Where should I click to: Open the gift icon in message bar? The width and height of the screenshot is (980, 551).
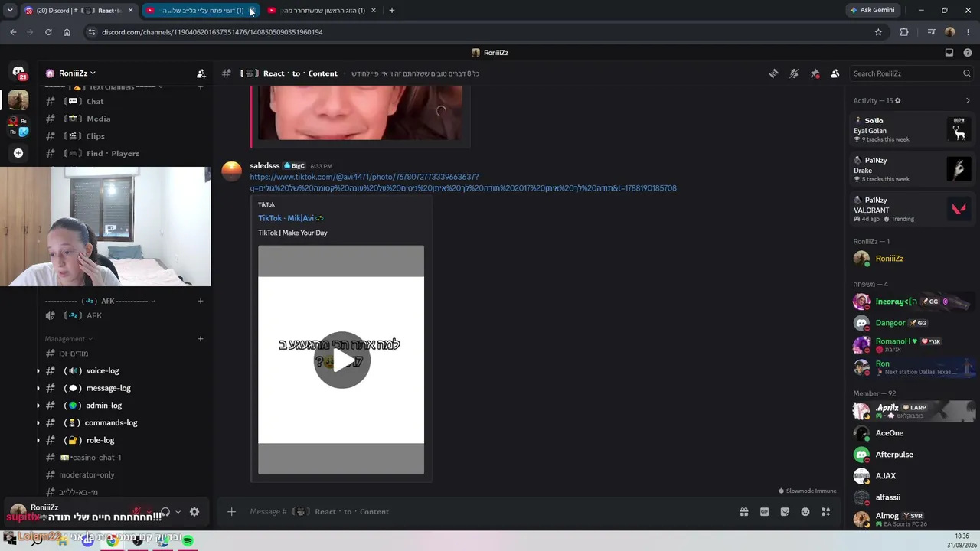pyautogui.click(x=743, y=512)
